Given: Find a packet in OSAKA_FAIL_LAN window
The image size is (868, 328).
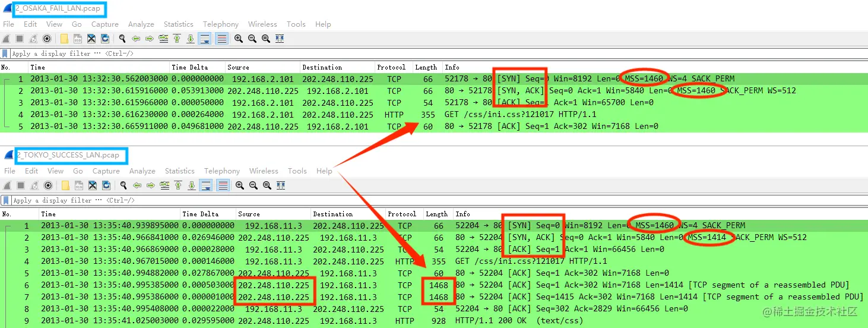Looking at the screenshot, I should point(122,39).
